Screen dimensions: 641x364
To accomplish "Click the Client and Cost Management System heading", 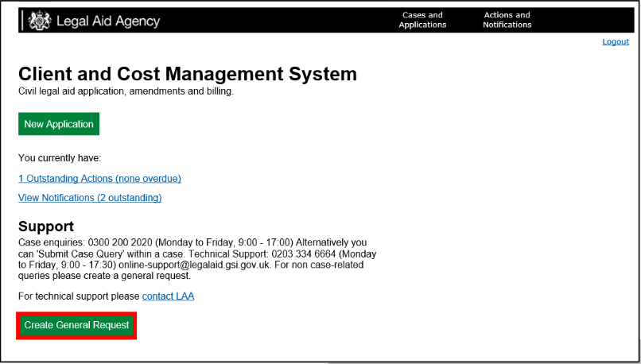I will [x=188, y=74].
